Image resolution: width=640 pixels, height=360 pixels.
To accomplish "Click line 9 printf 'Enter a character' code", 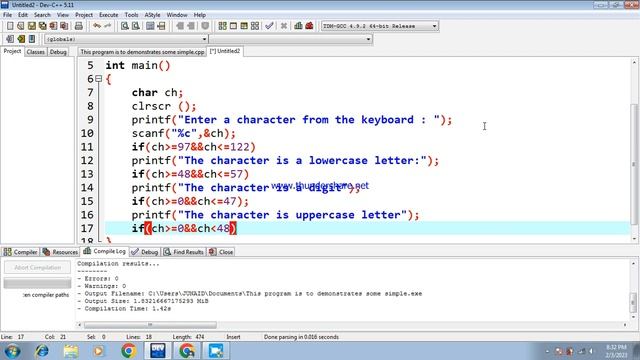I will tap(292, 120).
